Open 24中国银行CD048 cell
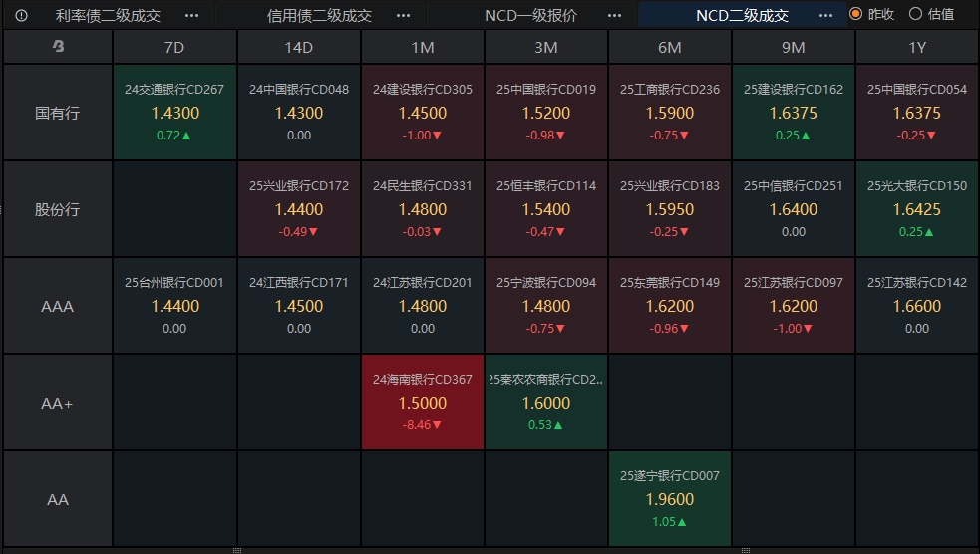 pos(299,113)
